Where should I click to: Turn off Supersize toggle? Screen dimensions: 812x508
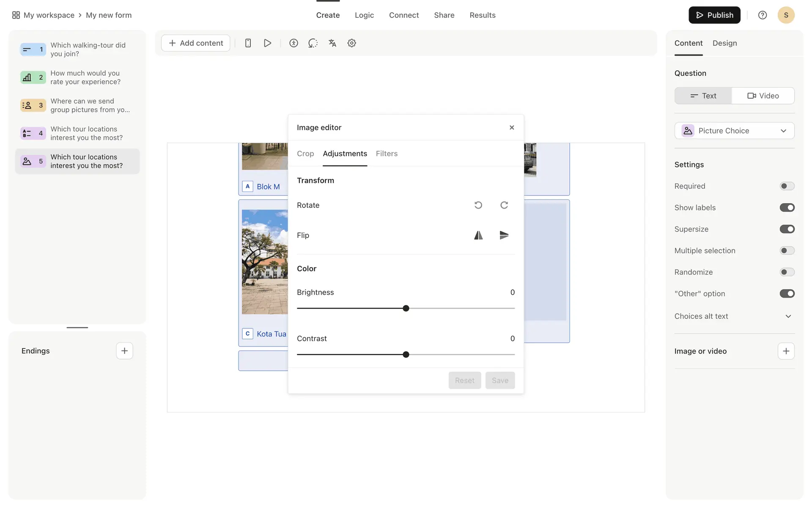click(x=787, y=229)
